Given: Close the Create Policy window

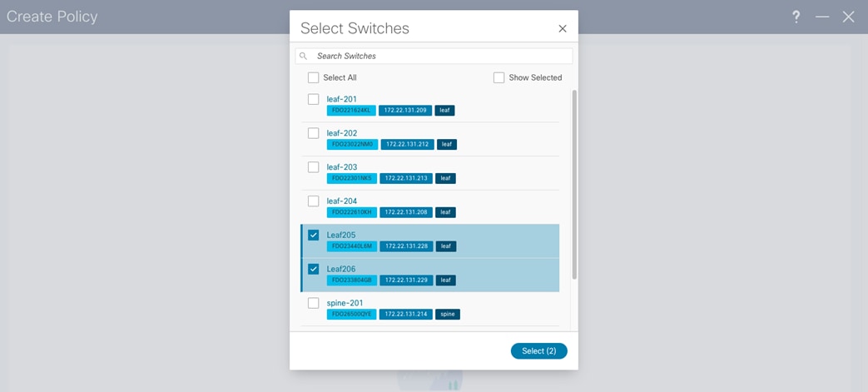Looking at the screenshot, I should (849, 17).
